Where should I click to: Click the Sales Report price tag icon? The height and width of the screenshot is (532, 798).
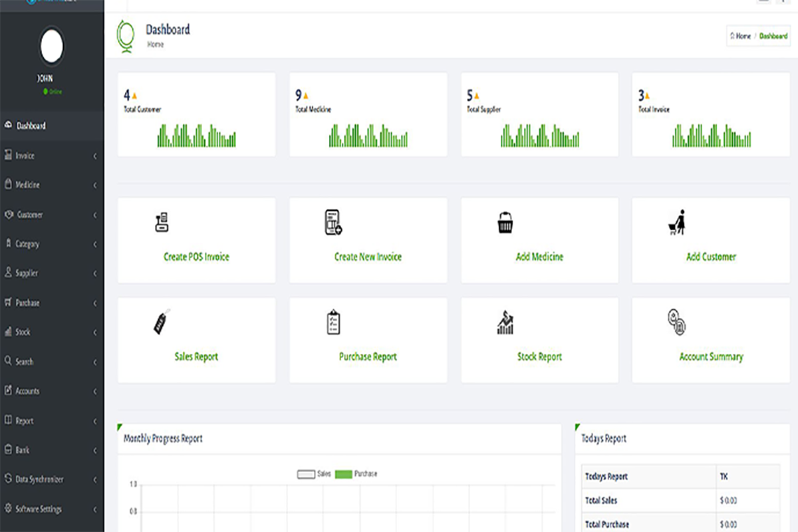(162, 322)
